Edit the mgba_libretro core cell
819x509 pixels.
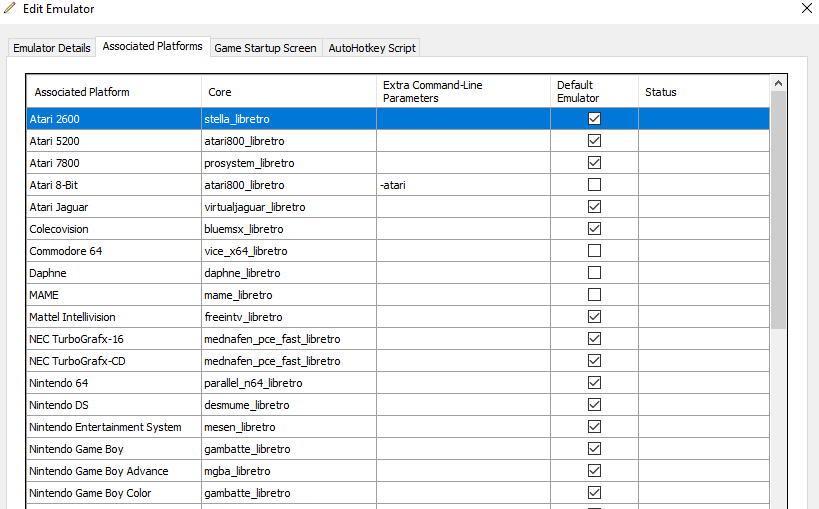tap(289, 470)
